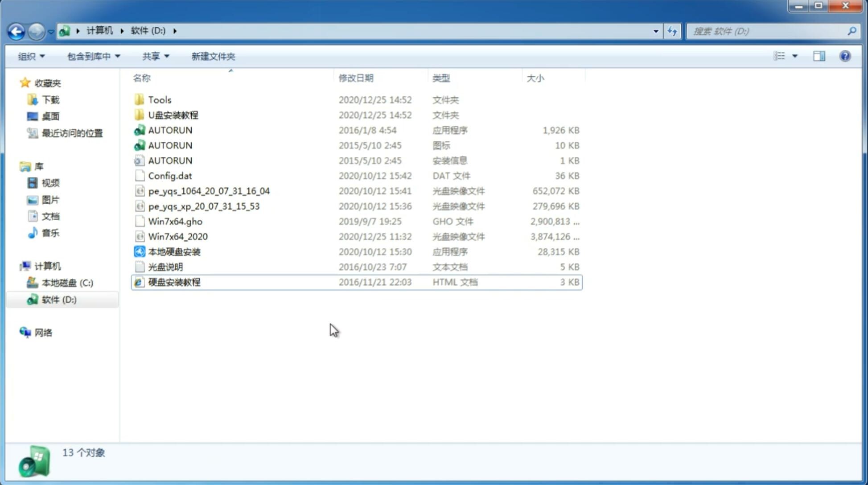Screen dimensions: 868x485
Task: Open pe_yqs_xp disc image file
Action: coord(204,206)
